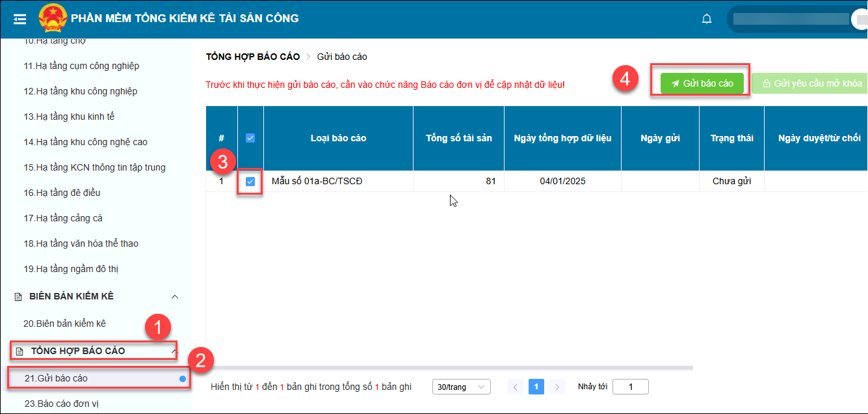Click TỔNG HỢP BÁO CÁO breadcrumb
Image resolution: width=868 pixels, height=414 pixels.
[253, 57]
